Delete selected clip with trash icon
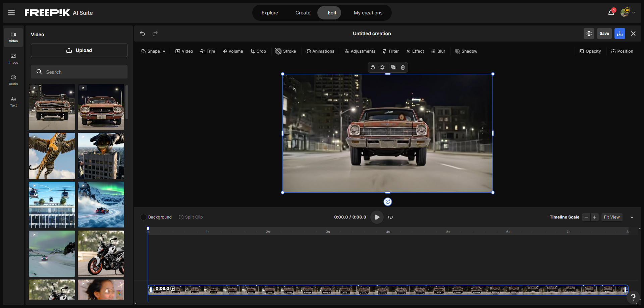 pos(403,67)
